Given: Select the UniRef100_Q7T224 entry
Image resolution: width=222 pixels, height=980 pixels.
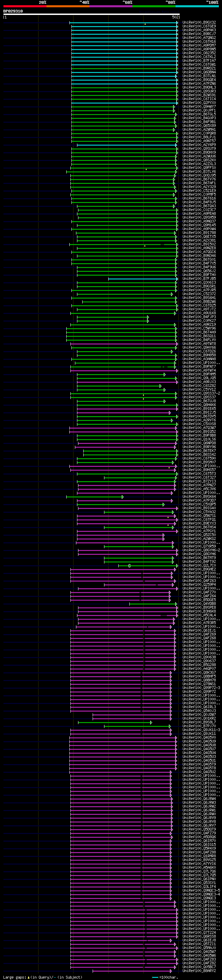Looking at the screenshot, I should point(199,933).
